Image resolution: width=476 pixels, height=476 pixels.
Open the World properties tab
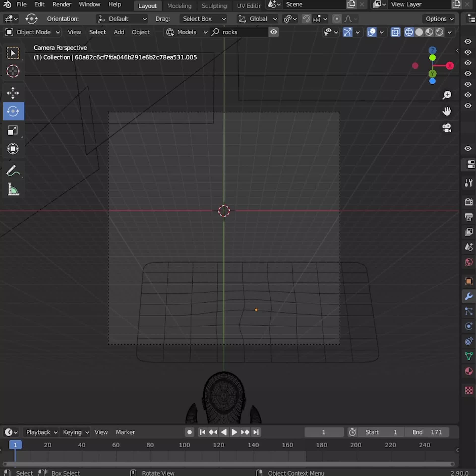(468, 262)
